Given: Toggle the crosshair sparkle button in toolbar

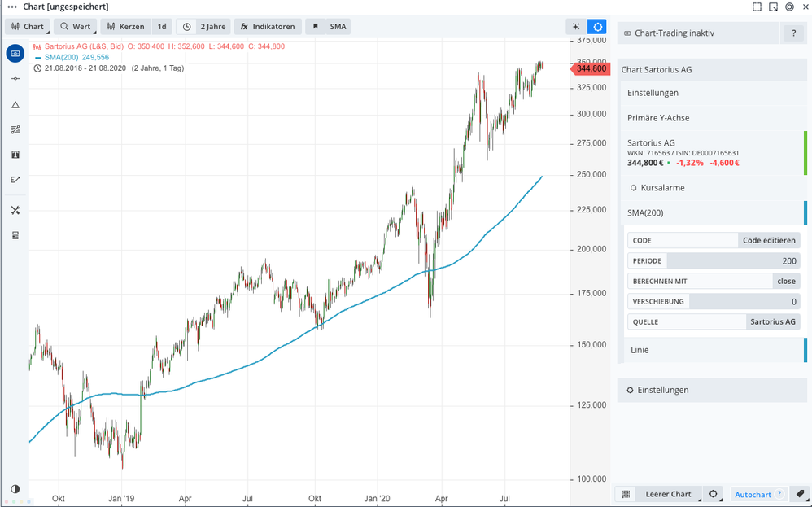Looking at the screenshot, I should [x=576, y=27].
